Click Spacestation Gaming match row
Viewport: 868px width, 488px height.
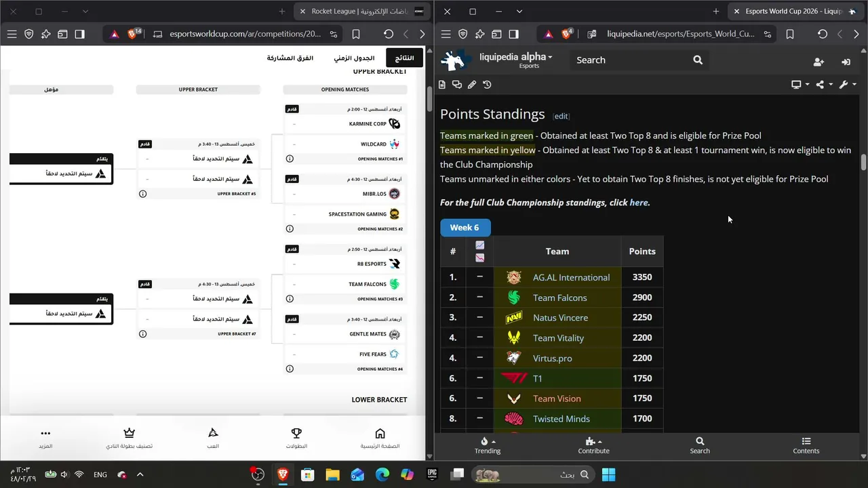[x=346, y=214]
